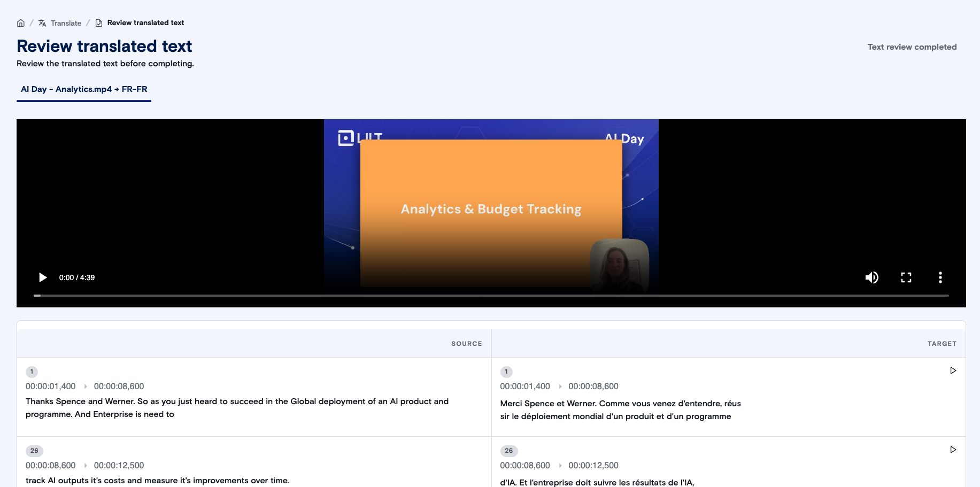
Task: Click the Text review completed button
Action: [x=912, y=47]
